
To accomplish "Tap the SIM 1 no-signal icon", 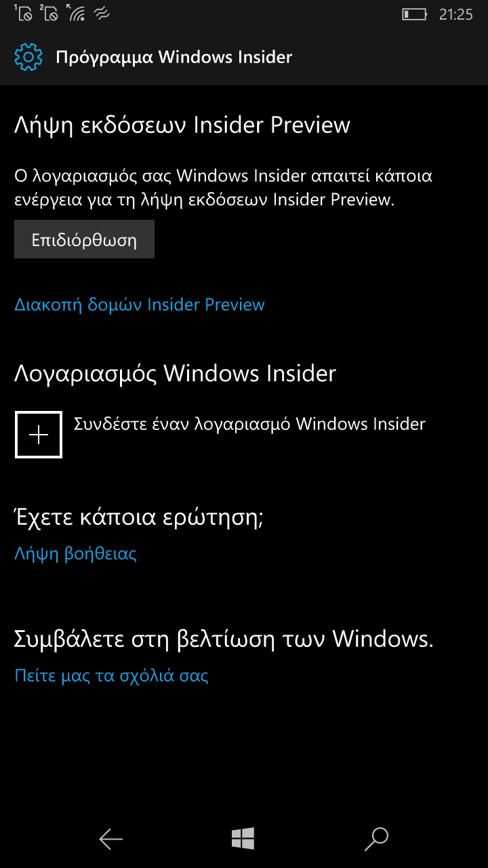I will pyautogui.click(x=24, y=13).
